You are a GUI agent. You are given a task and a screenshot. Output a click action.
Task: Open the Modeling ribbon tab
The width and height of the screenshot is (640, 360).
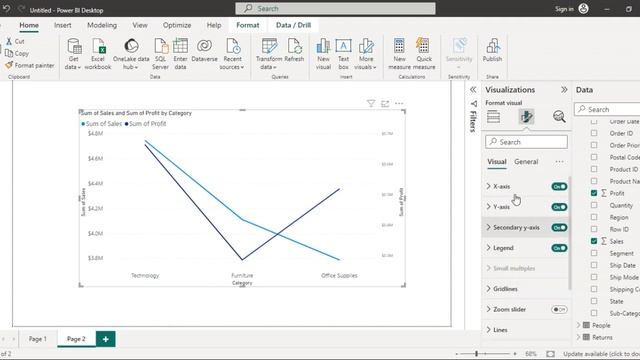pyautogui.click(x=102, y=25)
